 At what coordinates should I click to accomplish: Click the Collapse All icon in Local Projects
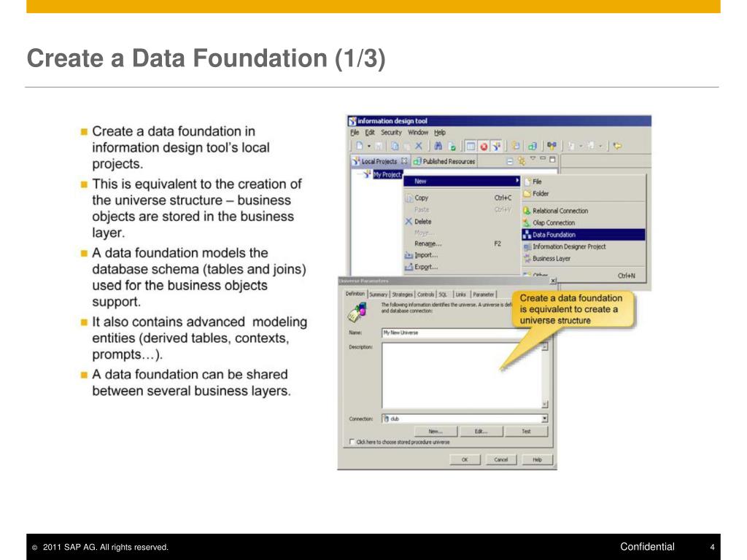pos(509,161)
